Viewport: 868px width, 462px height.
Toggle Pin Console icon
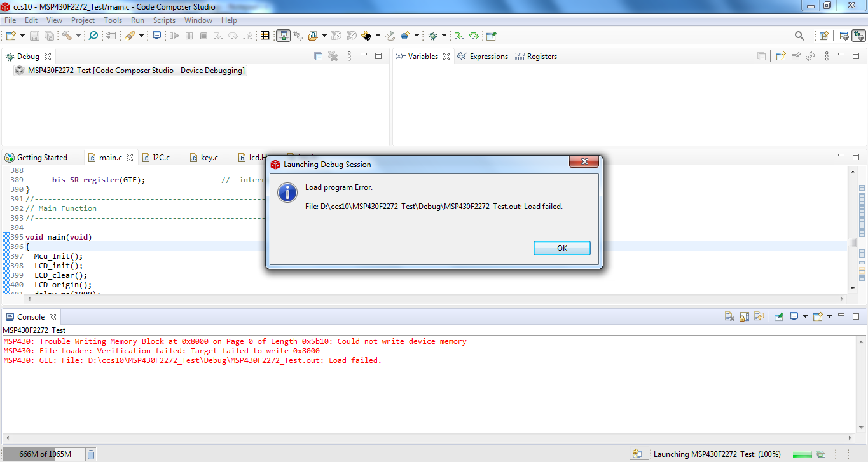[778, 316]
